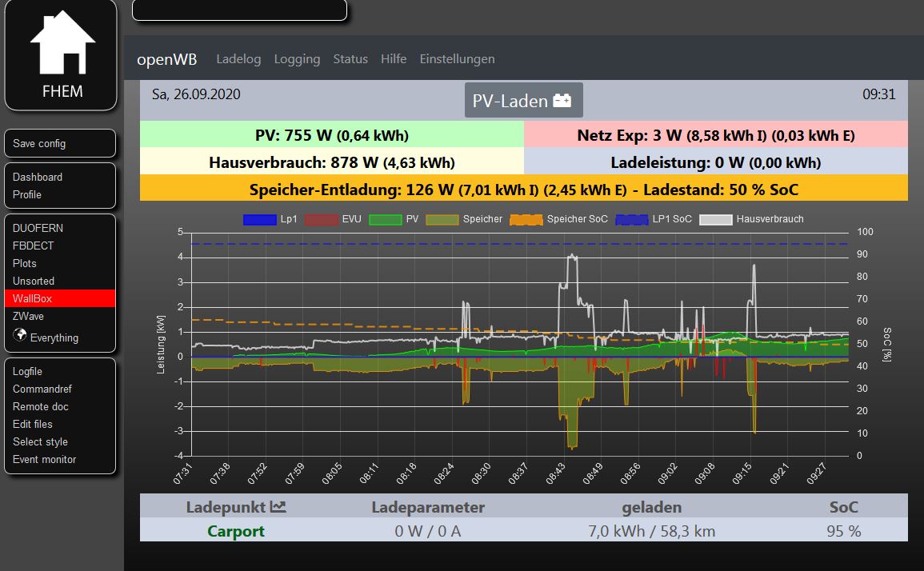The width and height of the screenshot is (924, 571).
Task: Open the Status page
Action: (x=350, y=59)
